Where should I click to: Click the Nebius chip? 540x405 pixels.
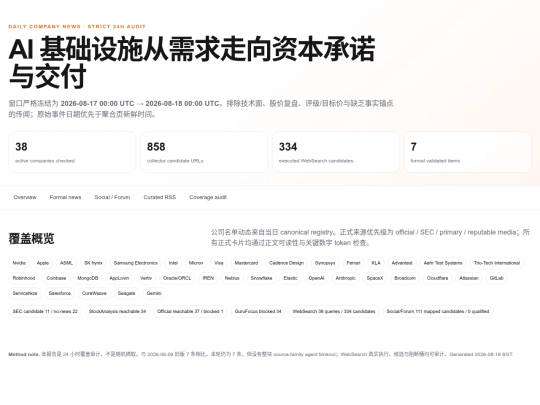point(232,278)
